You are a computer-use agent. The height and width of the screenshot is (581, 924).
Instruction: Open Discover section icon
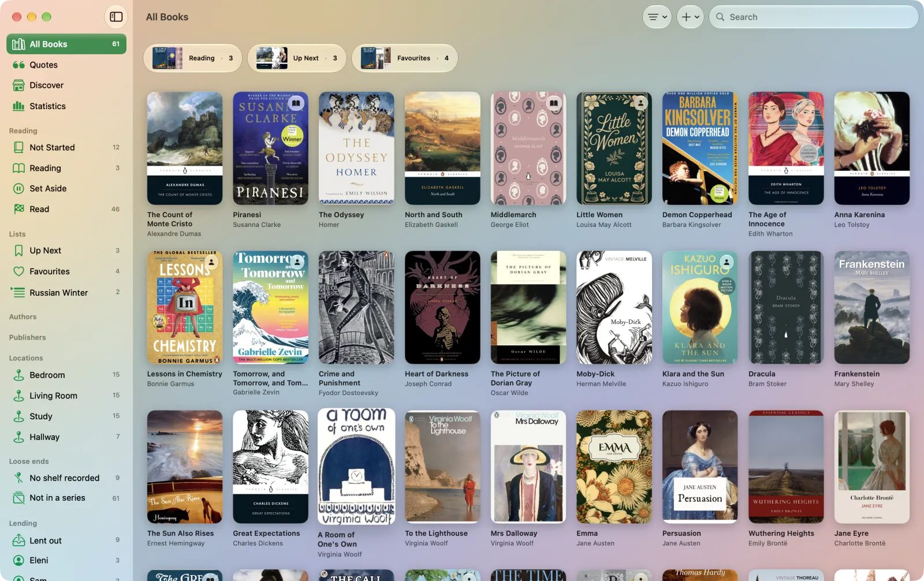[19, 85]
